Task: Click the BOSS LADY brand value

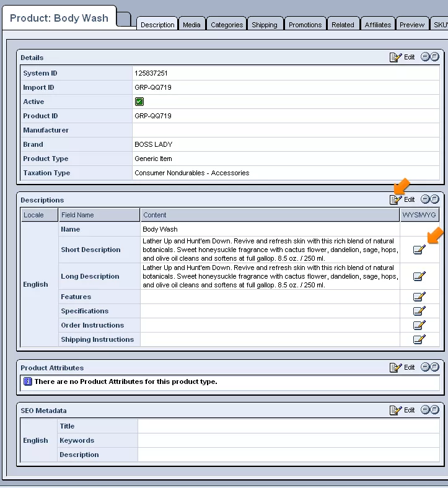Action: (154, 144)
